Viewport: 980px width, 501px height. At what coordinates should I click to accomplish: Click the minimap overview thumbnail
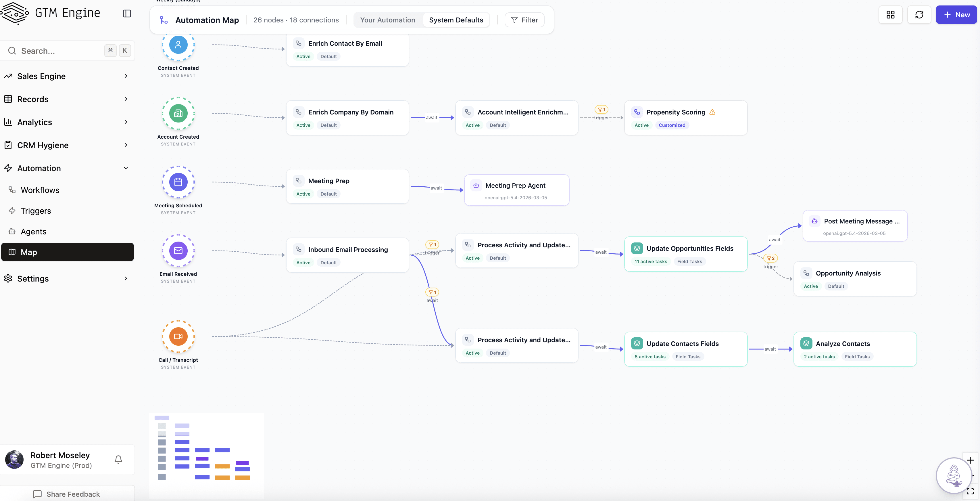pos(206,456)
